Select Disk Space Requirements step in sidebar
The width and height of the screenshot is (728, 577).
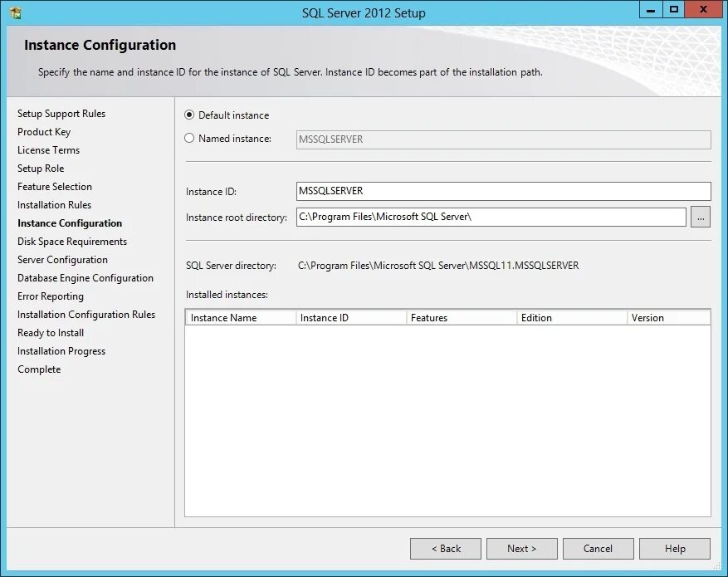pos(72,242)
